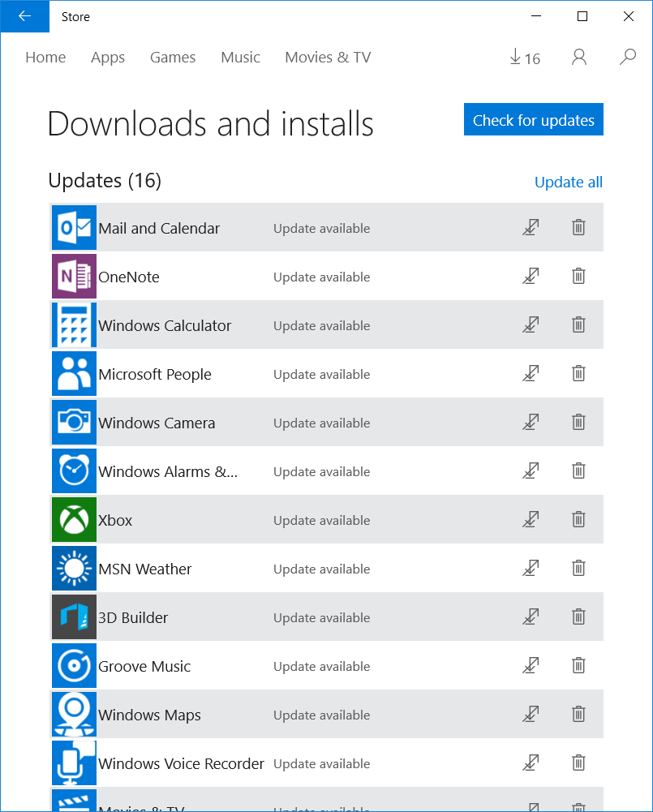Select the Xbox name text

[x=115, y=521]
